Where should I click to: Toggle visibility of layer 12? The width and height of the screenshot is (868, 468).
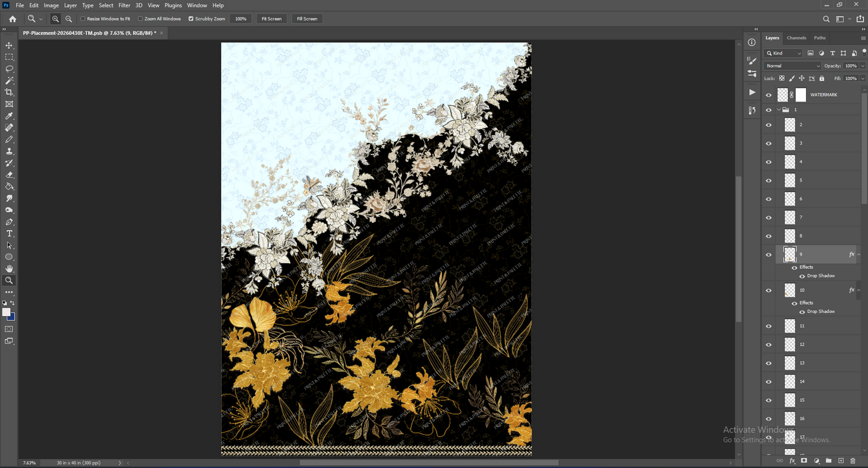pyautogui.click(x=768, y=344)
